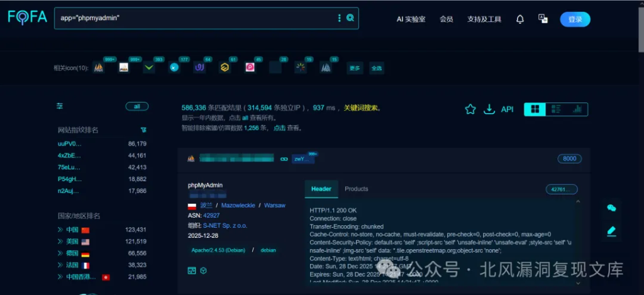Click the search magnifier icon in the query box

[350, 18]
